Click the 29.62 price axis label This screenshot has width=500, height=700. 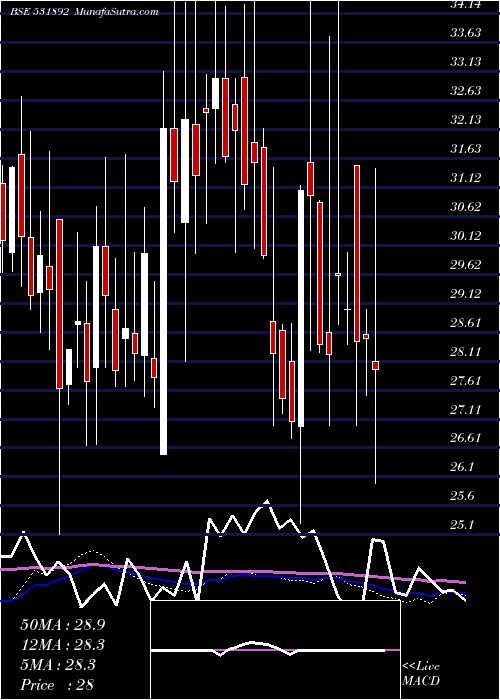point(466,265)
